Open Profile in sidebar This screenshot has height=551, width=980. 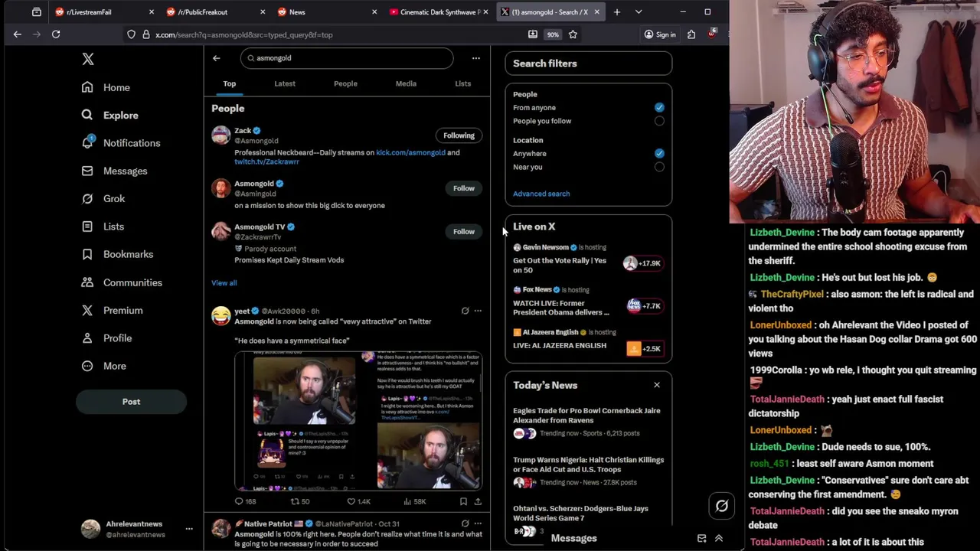coord(106,338)
